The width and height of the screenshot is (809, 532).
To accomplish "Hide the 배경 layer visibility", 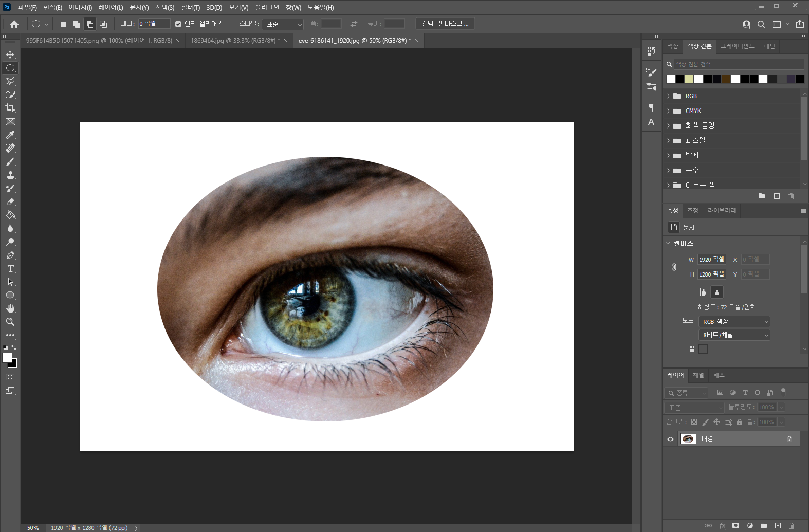I will [x=670, y=439].
